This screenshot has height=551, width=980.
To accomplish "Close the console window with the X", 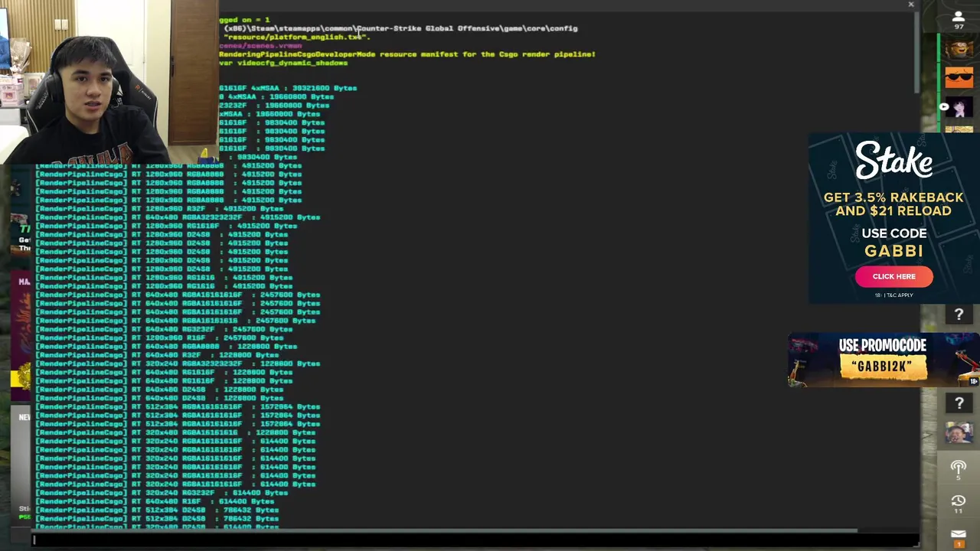I will (x=910, y=5).
